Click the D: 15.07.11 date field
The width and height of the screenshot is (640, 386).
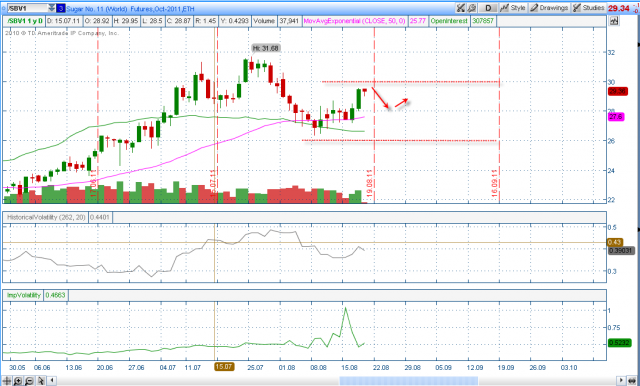63,21
